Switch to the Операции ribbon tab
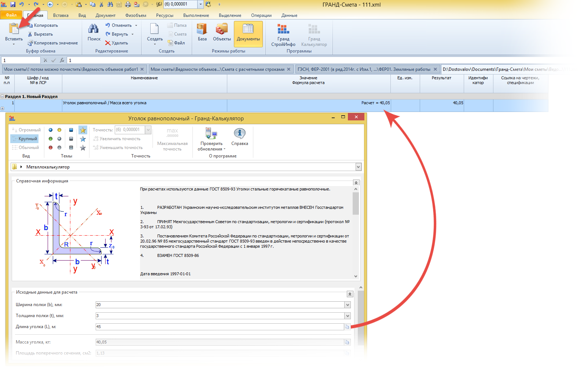Viewport: 588px width, 367px height. tap(261, 15)
